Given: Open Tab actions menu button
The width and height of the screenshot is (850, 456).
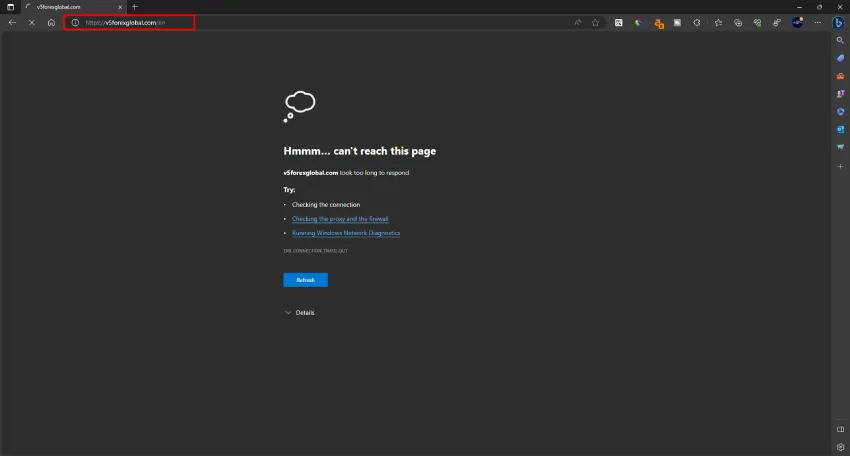Looking at the screenshot, I should click(x=10, y=7).
